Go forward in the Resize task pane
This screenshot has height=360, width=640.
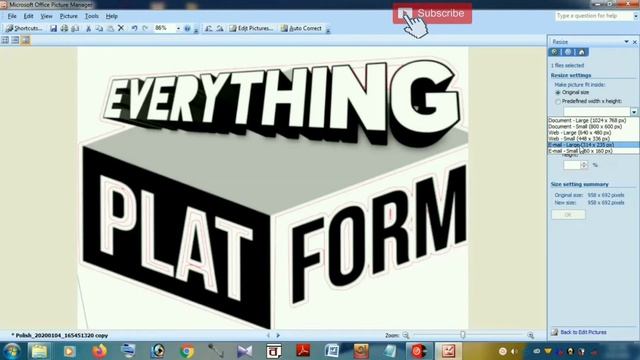tap(568, 52)
